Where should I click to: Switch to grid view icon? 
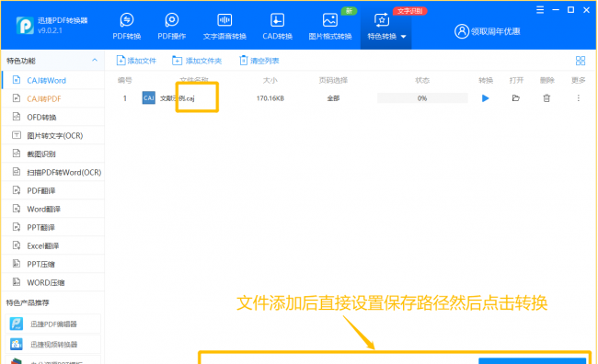pos(581,61)
